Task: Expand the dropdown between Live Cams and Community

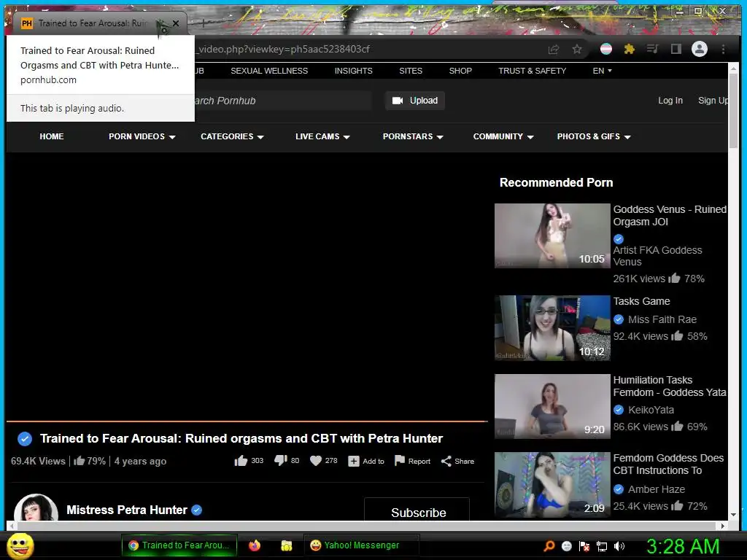Action: click(413, 136)
